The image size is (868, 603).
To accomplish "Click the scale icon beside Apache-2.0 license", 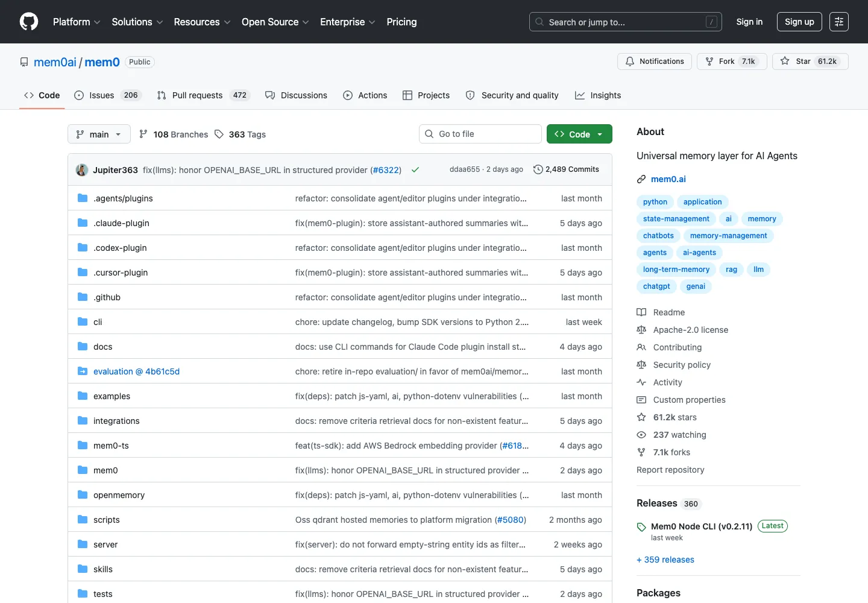I will (x=641, y=330).
